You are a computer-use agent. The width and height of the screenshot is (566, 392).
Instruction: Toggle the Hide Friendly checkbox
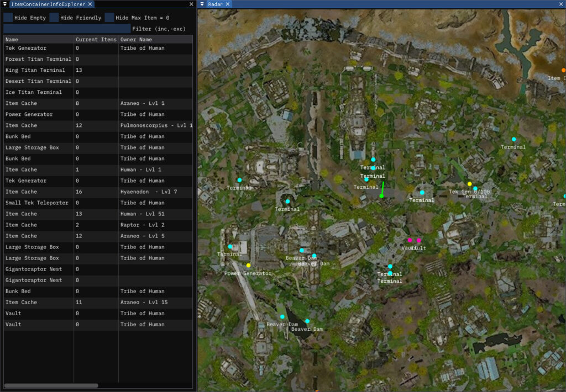pyautogui.click(x=54, y=18)
